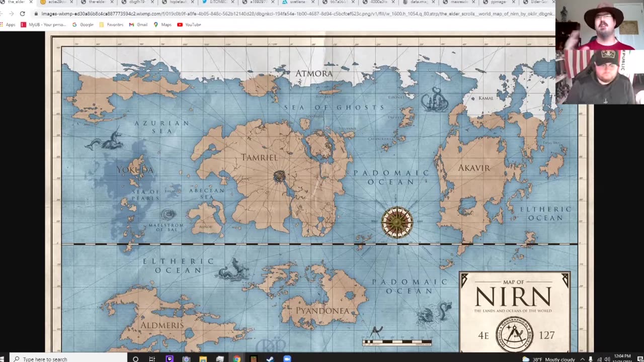Click the forward navigation arrow
644x362 pixels.
click(x=11, y=14)
